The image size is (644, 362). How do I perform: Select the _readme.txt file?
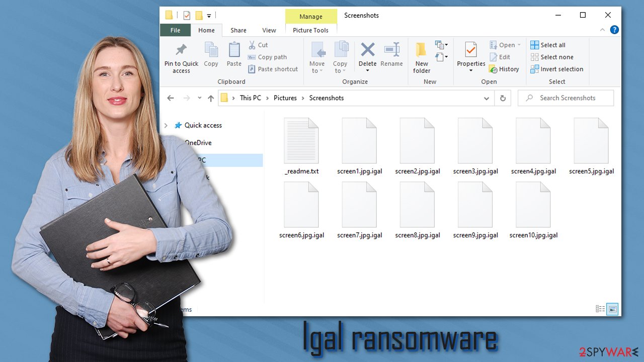[x=301, y=146]
